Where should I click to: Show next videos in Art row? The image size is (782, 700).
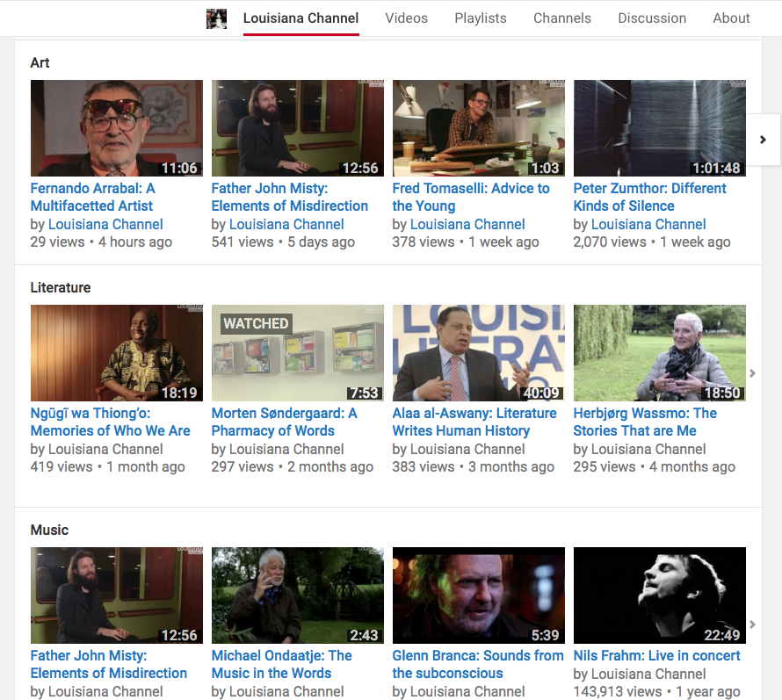(763, 140)
